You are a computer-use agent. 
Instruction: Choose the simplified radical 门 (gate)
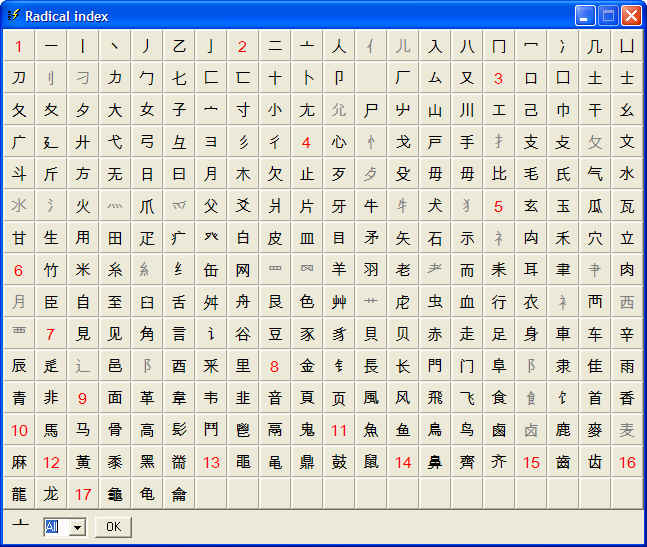point(467,366)
